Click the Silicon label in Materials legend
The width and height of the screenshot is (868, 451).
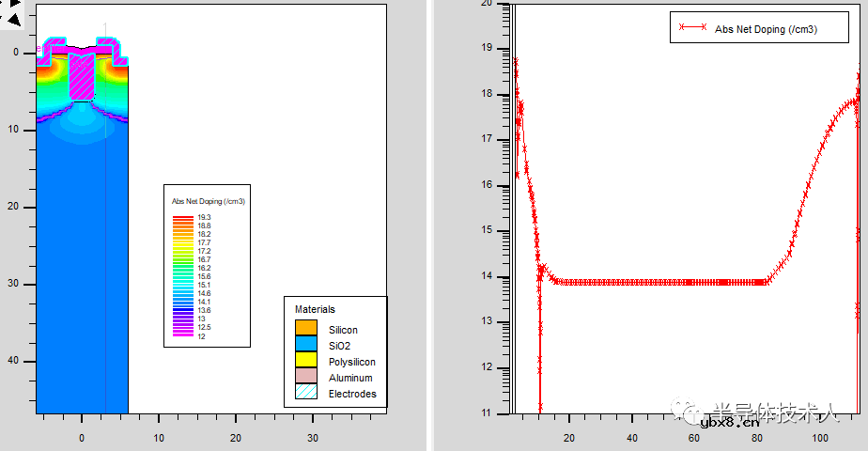point(343,330)
